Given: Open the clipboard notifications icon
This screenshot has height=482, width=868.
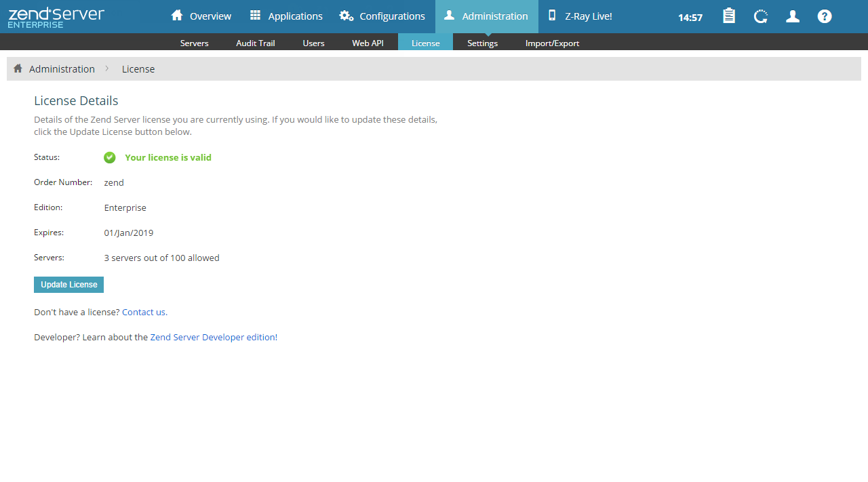Looking at the screenshot, I should tap(729, 16).
